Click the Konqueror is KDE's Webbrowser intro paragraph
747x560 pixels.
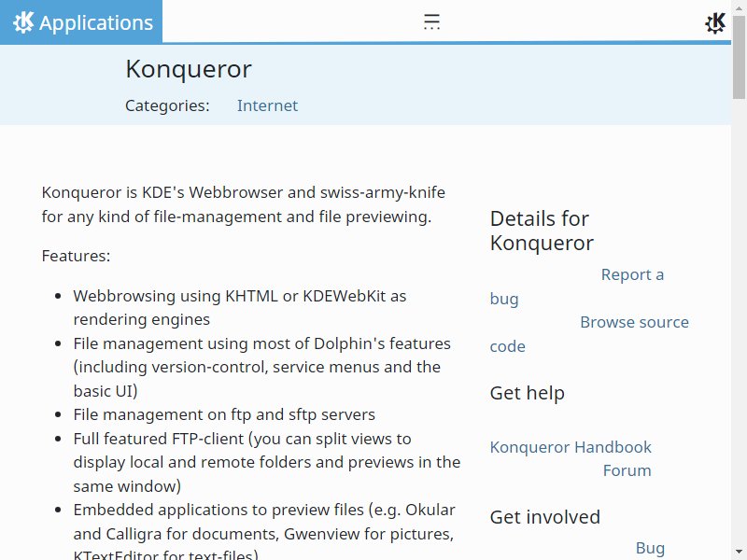244,204
